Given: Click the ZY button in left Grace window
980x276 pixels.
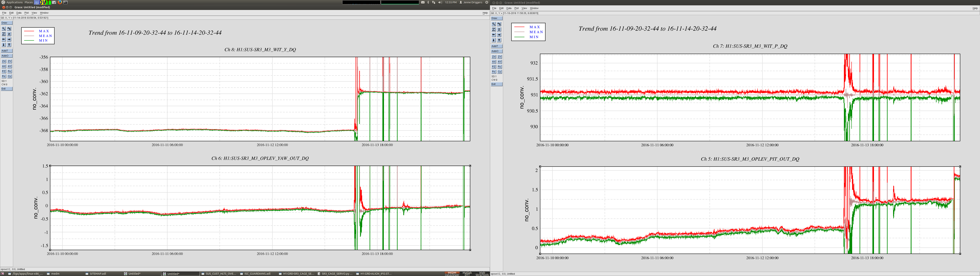Looking at the screenshot, I should point(10,61).
